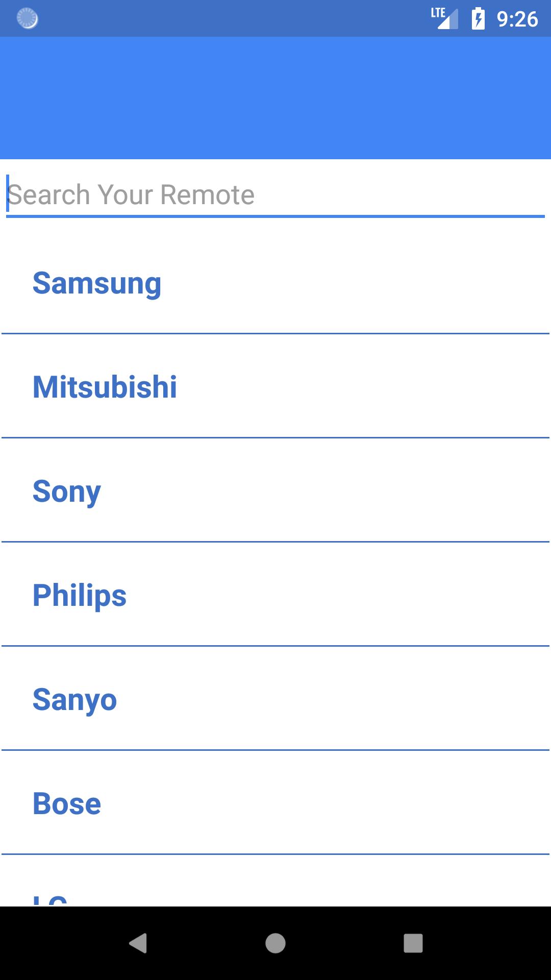Focus the Search Your Remote field
This screenshot has height=980, width=551.
(275, 195)
